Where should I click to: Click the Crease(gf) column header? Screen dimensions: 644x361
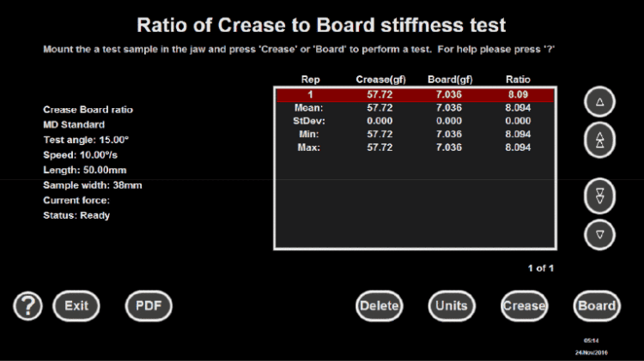click(x=380, y=80)
